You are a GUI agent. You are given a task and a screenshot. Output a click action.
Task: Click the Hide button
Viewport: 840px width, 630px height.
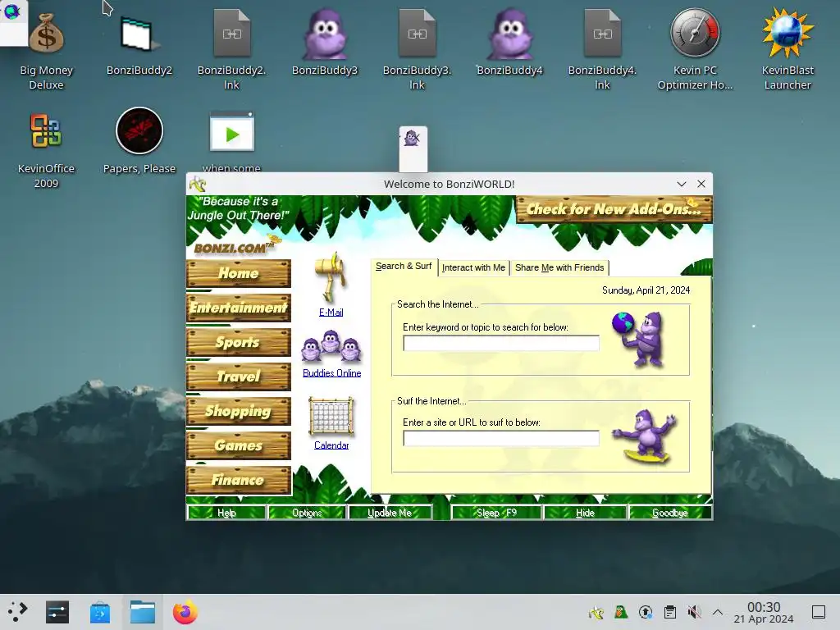[585, 513]
